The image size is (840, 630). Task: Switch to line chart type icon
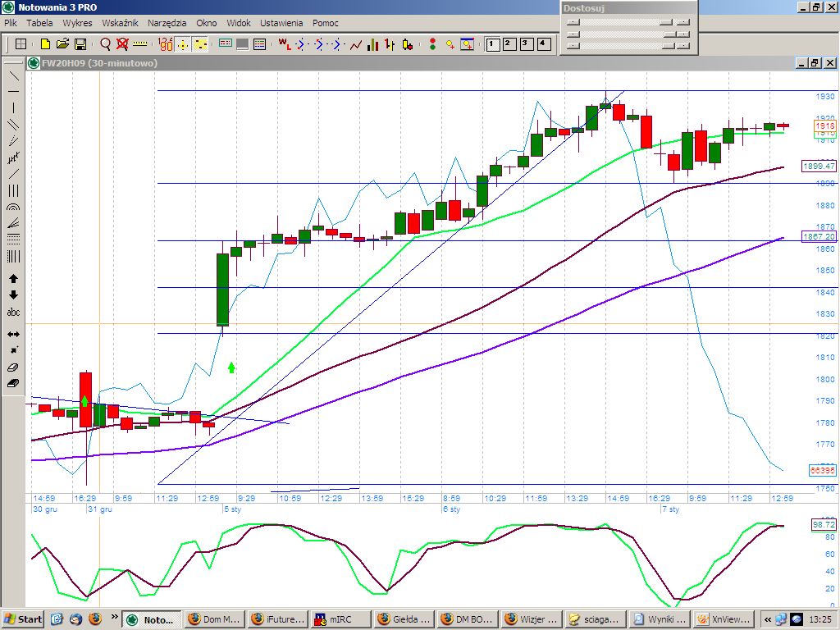coord(356,44)
